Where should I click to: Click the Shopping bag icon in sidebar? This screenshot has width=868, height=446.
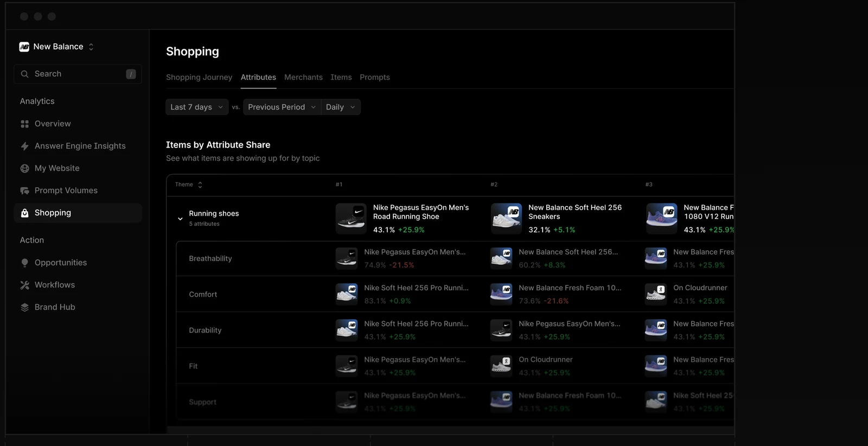(24, 213)
